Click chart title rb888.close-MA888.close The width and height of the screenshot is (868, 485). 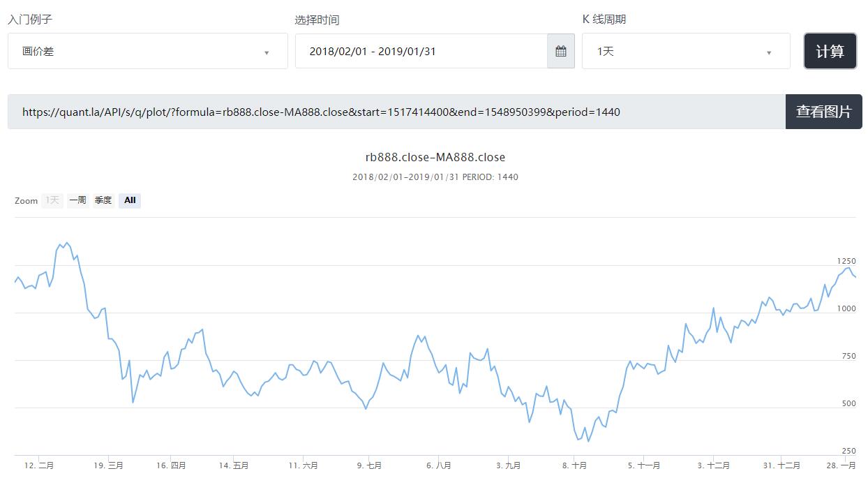(435, 157)
